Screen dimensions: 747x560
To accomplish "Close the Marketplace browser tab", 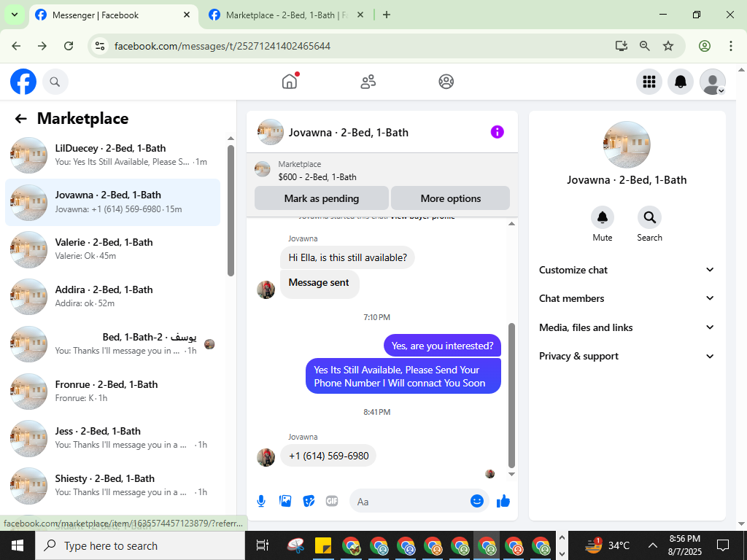I will [x=360, y=15].
